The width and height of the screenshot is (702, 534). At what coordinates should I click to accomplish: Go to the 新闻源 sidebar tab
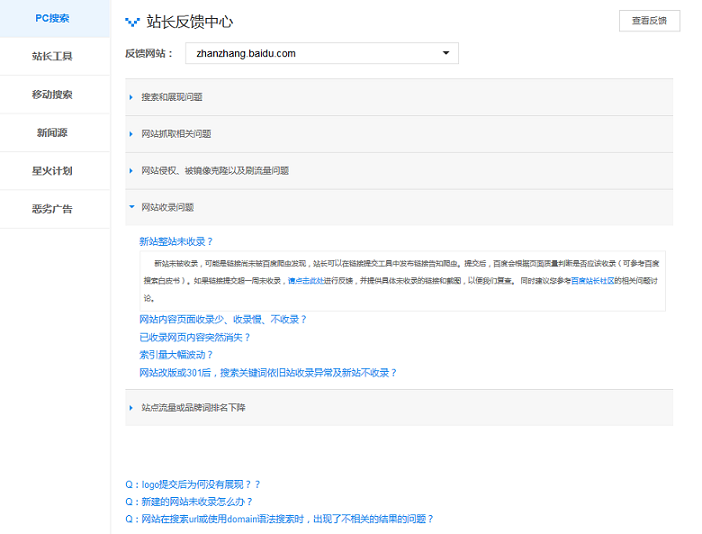(52, 133)
